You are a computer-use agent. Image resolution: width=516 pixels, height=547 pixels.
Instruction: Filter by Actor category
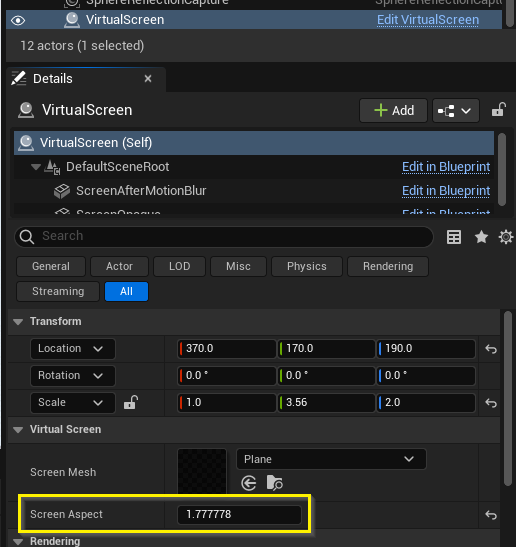tap(119, 267)
